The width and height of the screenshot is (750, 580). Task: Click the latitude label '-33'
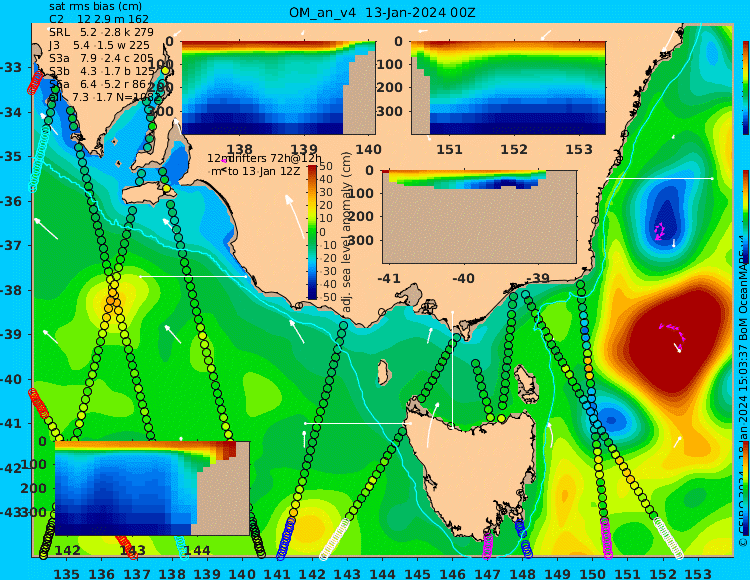click(x=11, y=67)
